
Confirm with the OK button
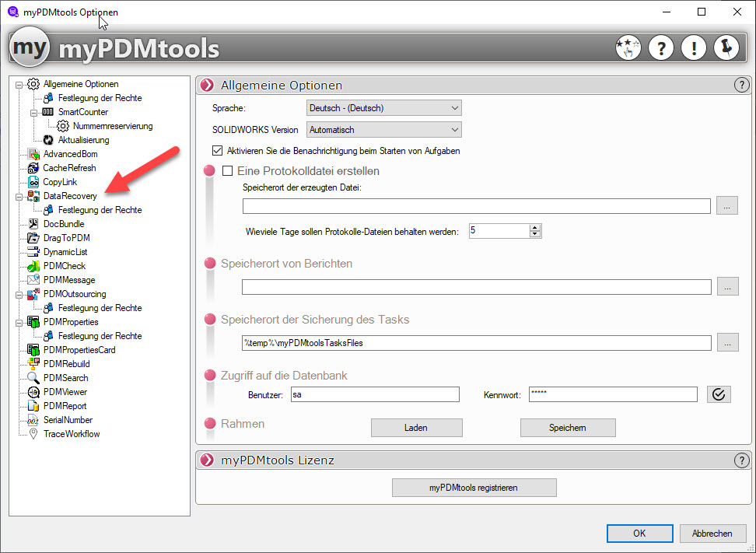(639, 534)
